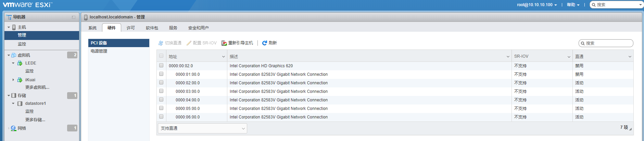This screenshot has width=644, height=141.
Task: Click the network globe icon in navigator
Action: 13,128
